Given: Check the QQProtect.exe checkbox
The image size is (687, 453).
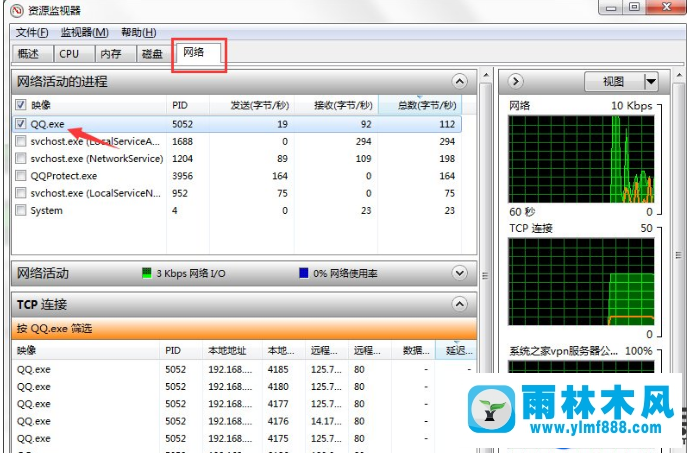Looking at the screenshot, I should 21,176.
